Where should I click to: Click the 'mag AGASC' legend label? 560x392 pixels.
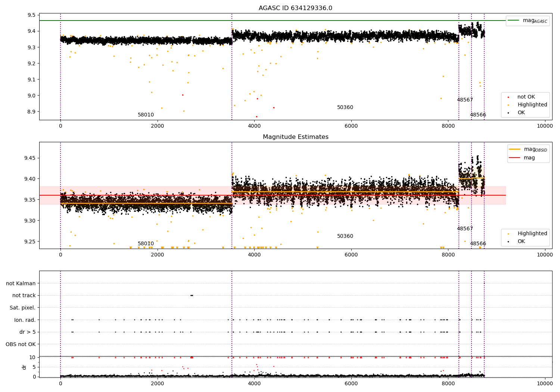coord(535,21)
